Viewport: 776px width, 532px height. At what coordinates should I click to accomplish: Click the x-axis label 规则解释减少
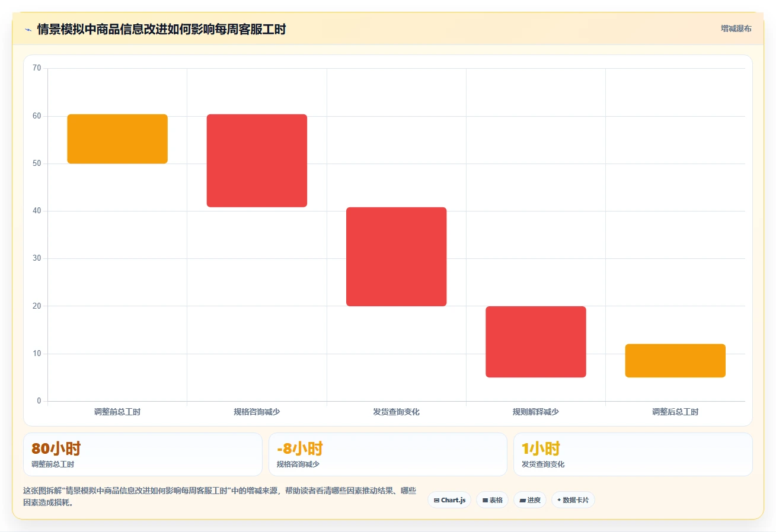click(536, 412)
